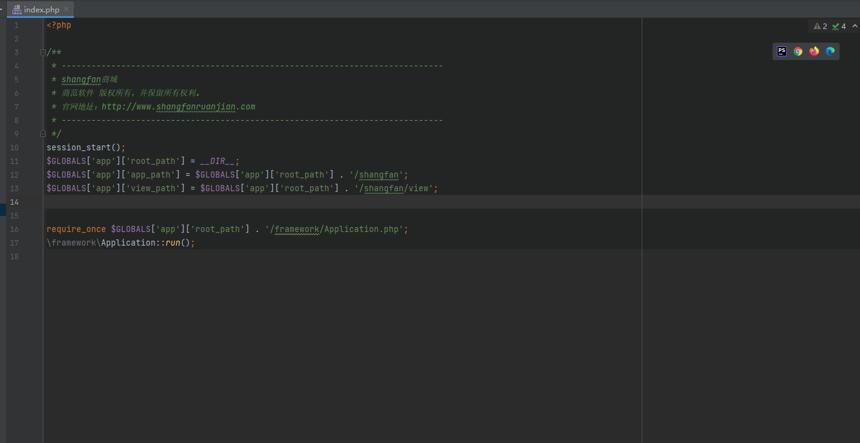Close the index.php tab
The height and width of the screenshot is (443, 860).
[66, 10]
